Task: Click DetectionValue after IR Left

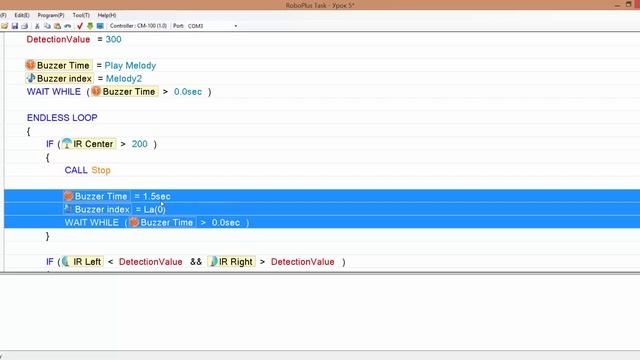Action: click(x=151, y=262)
